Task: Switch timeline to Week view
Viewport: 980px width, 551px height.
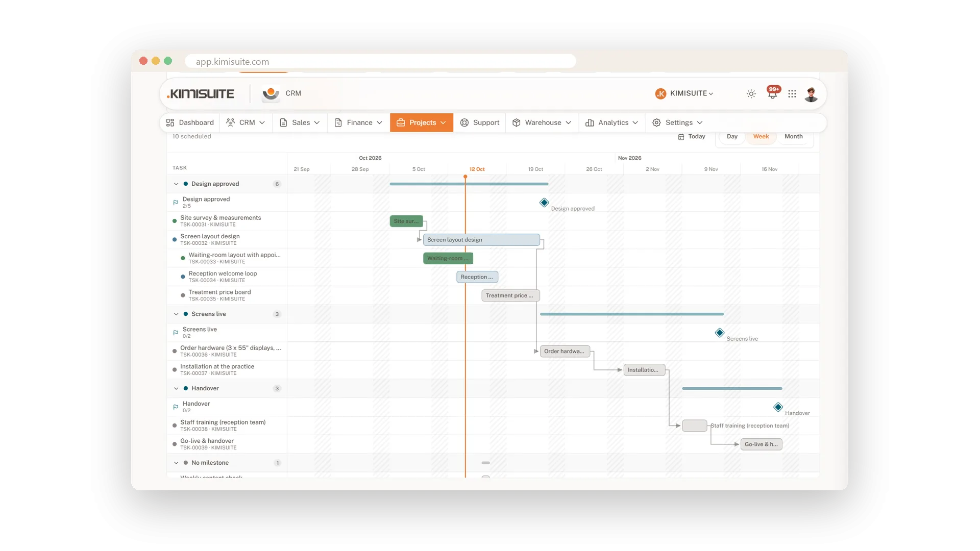Action: pos(761,137)
